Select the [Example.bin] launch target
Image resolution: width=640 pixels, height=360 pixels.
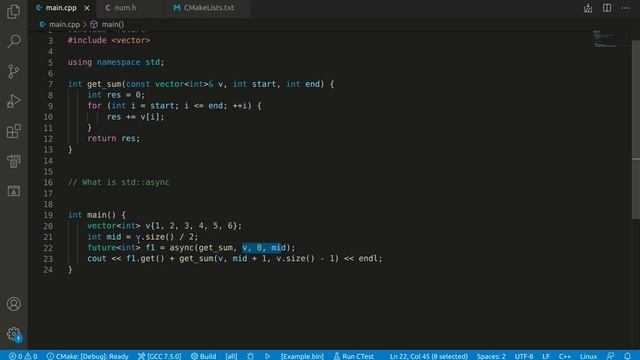[x=302, y=356]
